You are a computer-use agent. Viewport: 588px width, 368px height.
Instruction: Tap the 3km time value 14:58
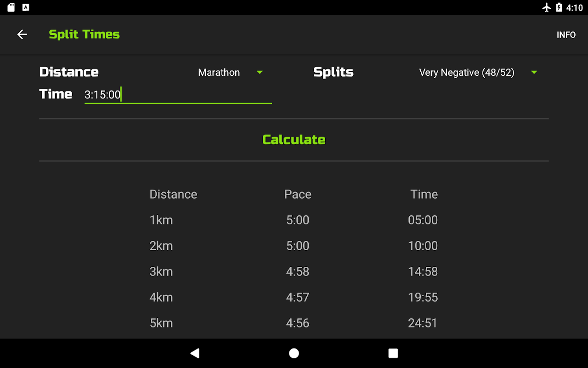coord(423,271)
